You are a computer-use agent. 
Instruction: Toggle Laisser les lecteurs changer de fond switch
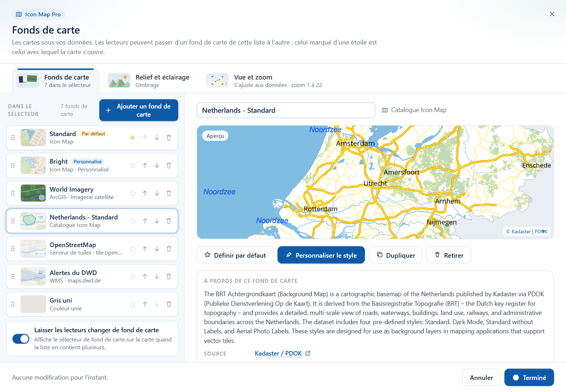21,339
